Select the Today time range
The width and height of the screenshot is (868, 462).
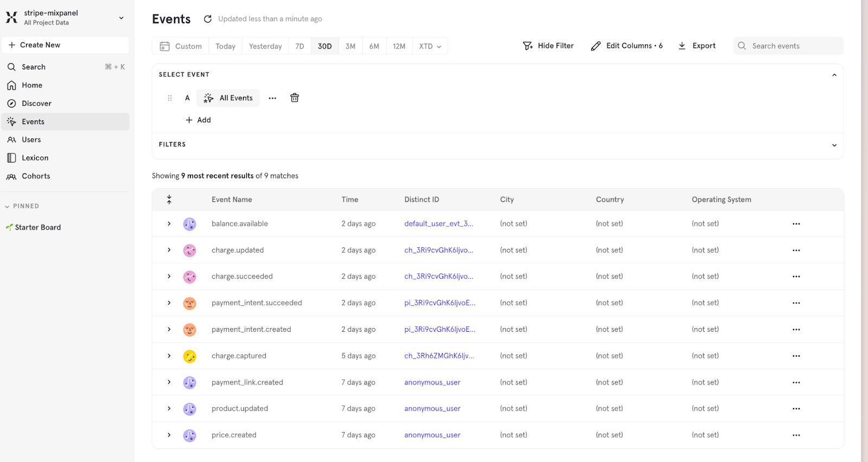[225, 47]
